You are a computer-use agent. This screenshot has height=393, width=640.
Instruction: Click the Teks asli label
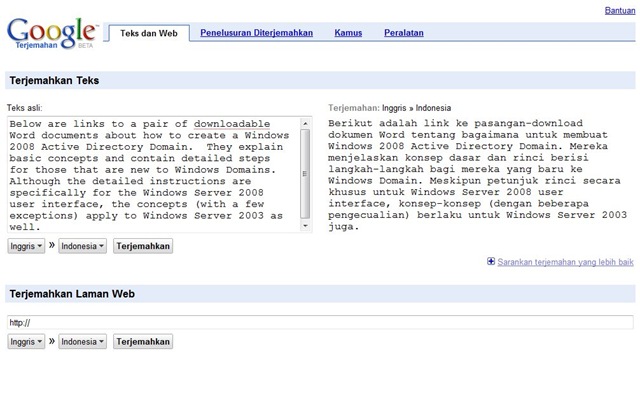[24, 108]
